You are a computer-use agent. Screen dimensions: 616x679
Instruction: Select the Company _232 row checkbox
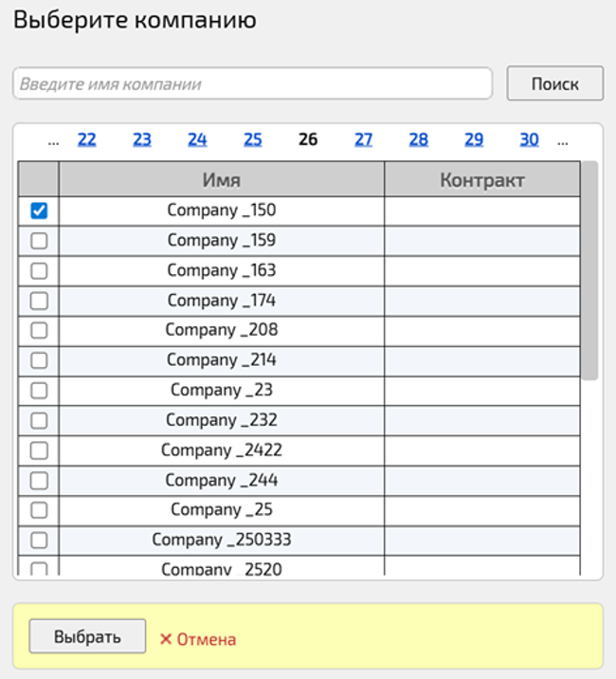click(x=39, y=420)
